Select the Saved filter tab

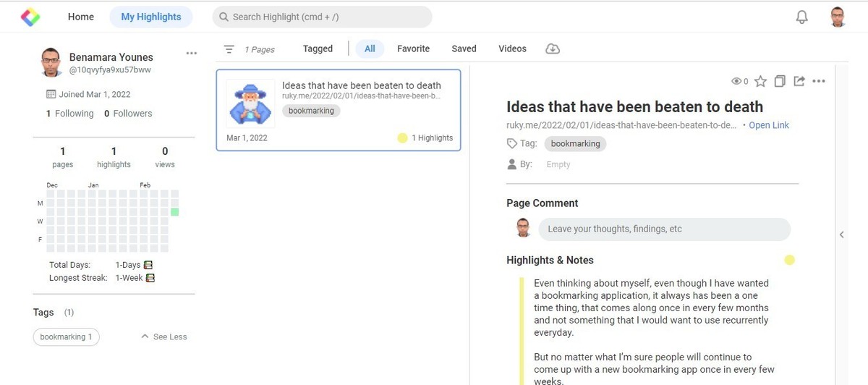[x=464, y=49]
